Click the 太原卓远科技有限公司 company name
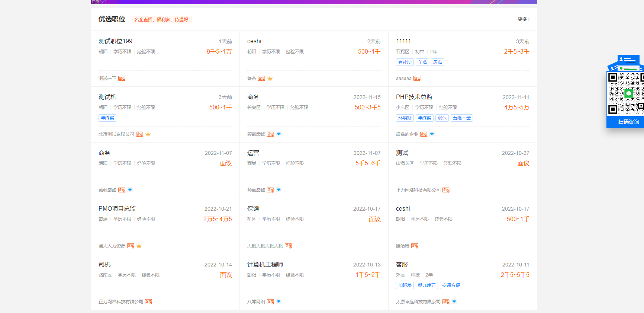The image size is (644, 313). [x=418, y=302]
